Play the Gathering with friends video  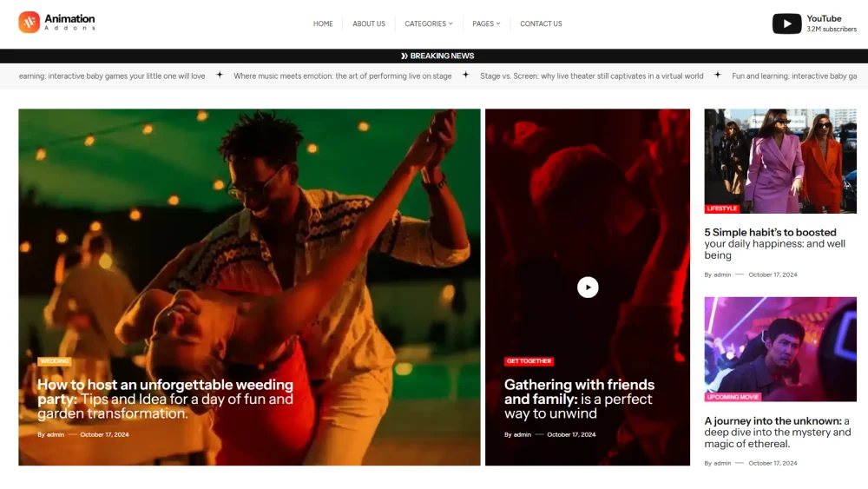click(588, 287)
